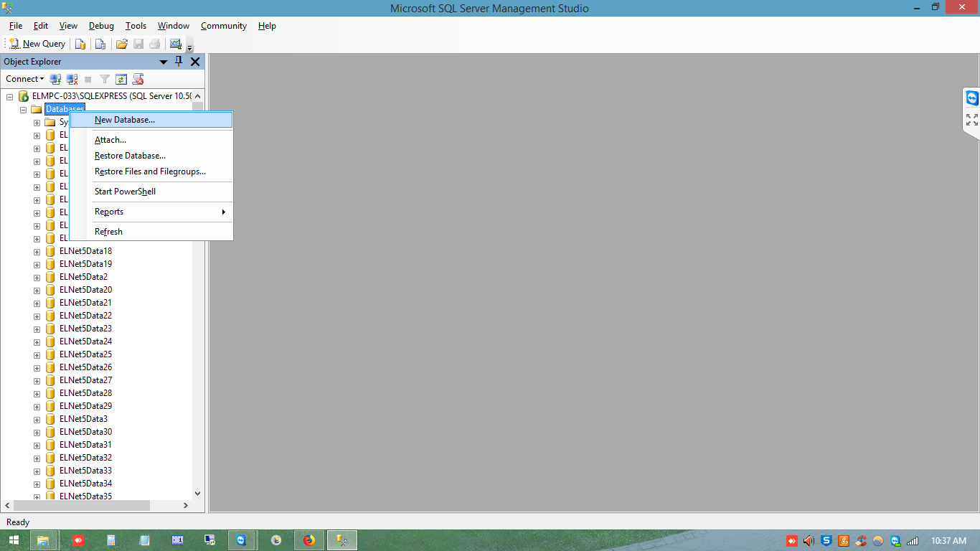Click the Activity Monitor toolbar icon
980x551 pixels.
[176, 44]
